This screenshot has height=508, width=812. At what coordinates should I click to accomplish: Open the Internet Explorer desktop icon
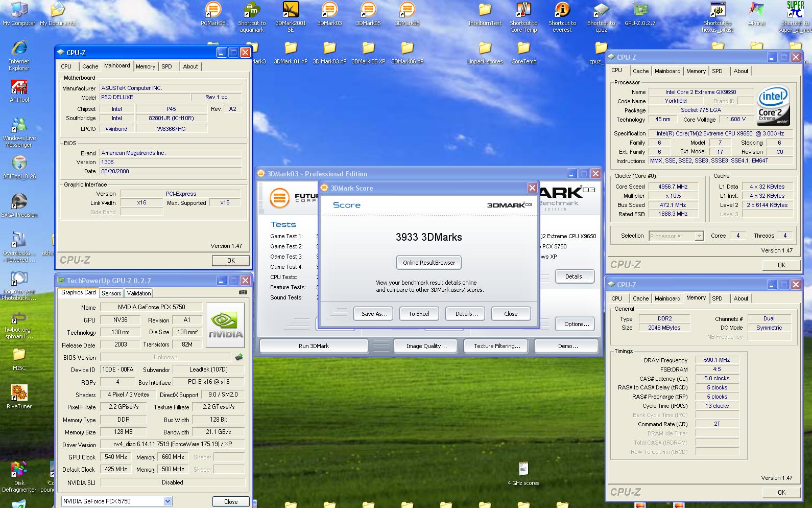click(19, 55)
